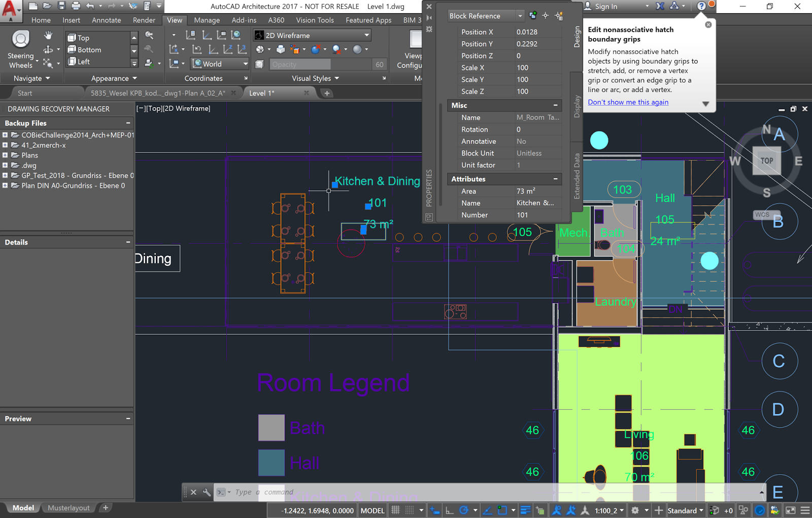Click the Don't show me this again link
Image resolution: width=812 pixels, height=518 pixels.
pyautogui.click(x=628, y=102)
